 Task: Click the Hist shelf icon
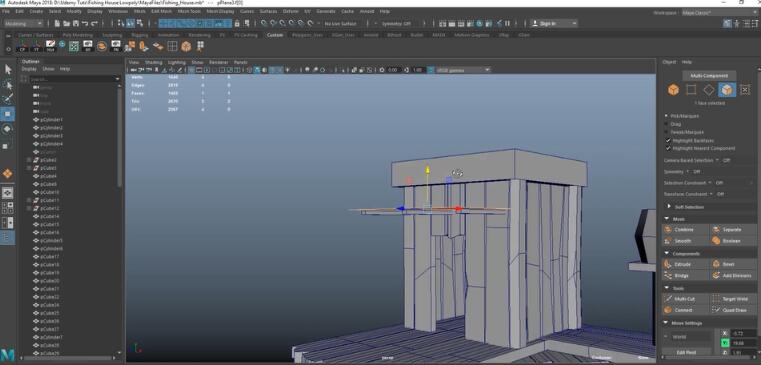click(x=50, y=46)
